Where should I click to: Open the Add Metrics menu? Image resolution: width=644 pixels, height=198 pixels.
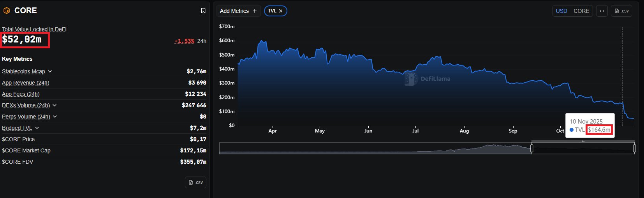click(x=234, y=11)
